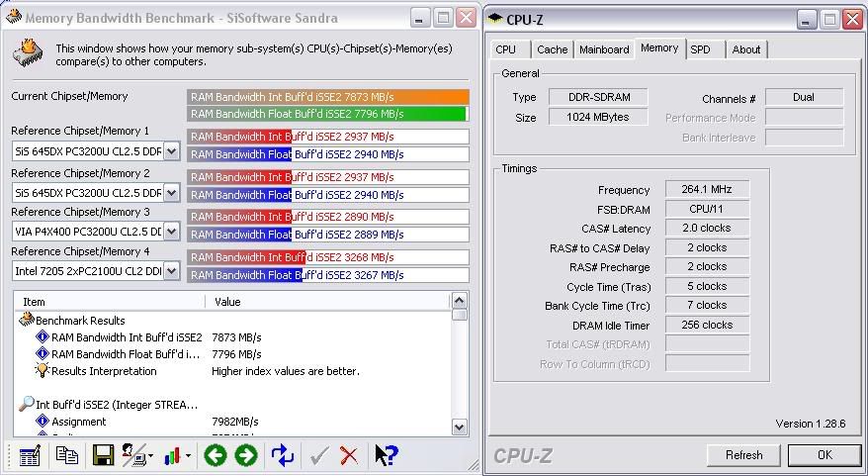Image resolution: width=868 pixels, height=476 pixels.
Task: Click the red X cancel icon
Action: point(349,456)
